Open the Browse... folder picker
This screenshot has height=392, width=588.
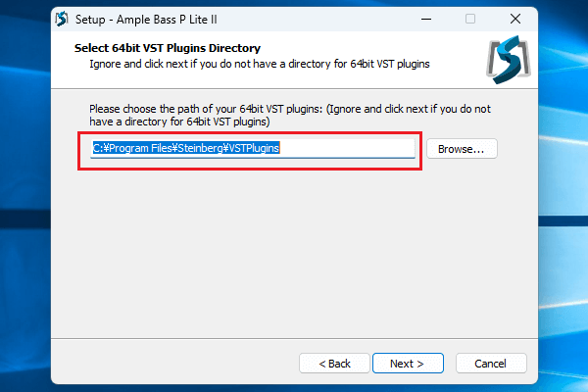pos(461,149)
